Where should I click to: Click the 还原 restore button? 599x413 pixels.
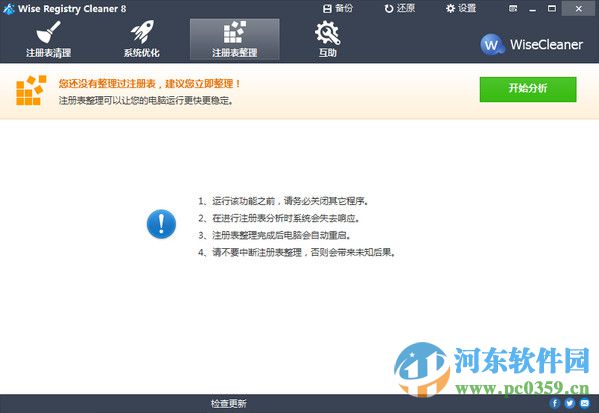pos(400,8)
